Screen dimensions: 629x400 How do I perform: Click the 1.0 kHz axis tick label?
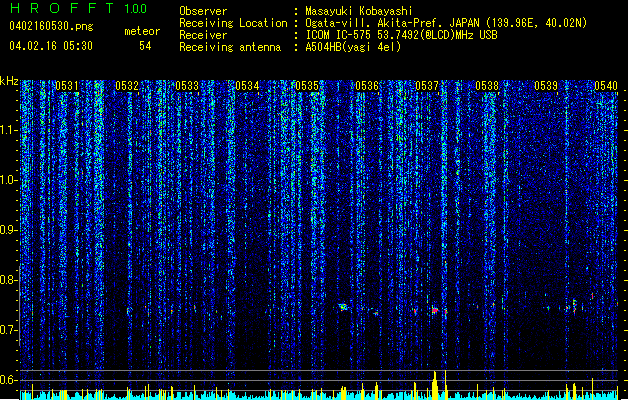coord(9,180)
